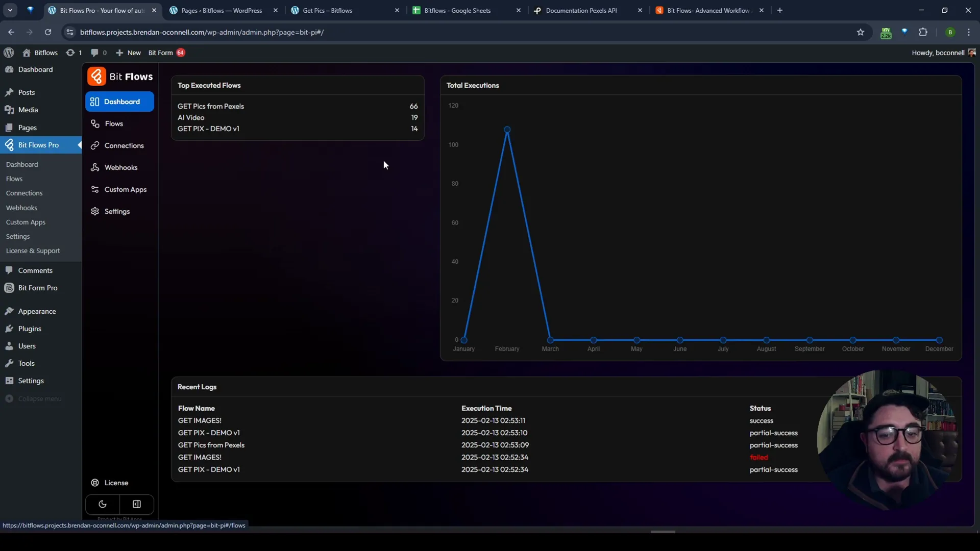The width and height of the screenshot is (980, 551).
Task: Open comments bubble in admin bar
Action: 99,53
